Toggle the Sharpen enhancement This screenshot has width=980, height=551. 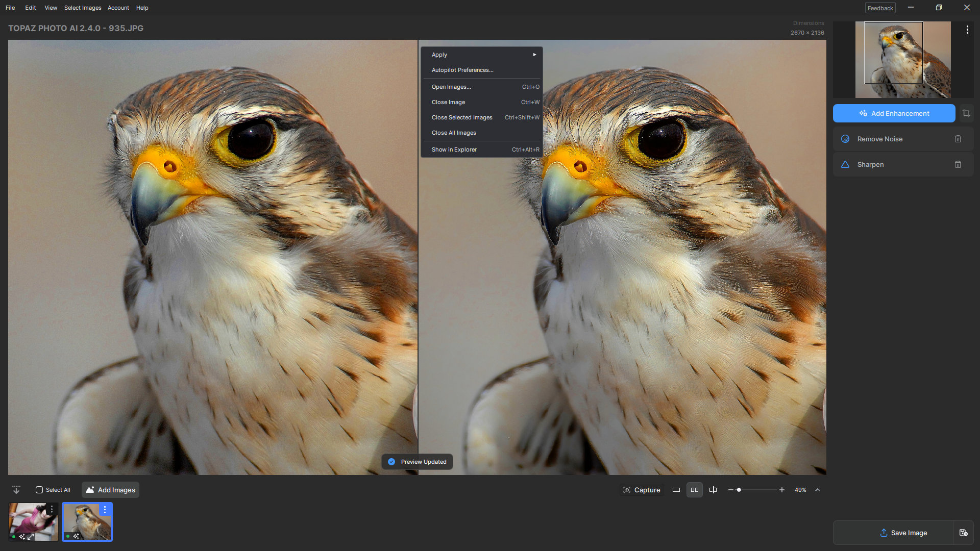click(845, 164)
